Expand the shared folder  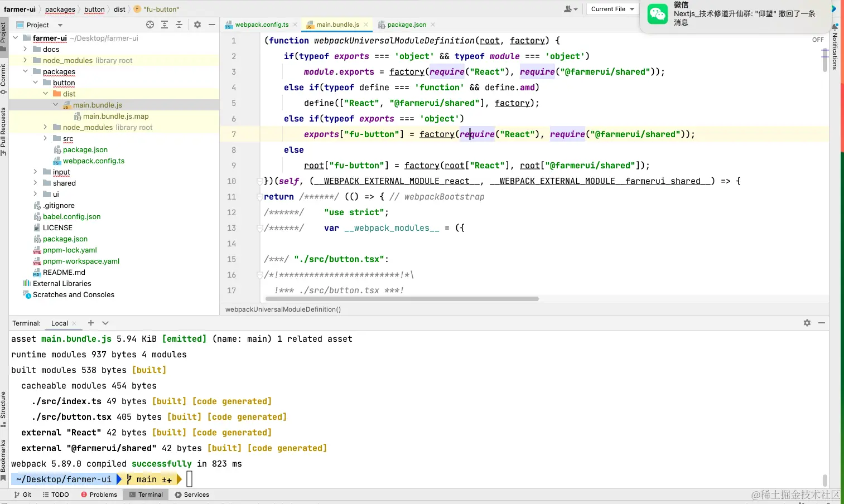[36, 183]
